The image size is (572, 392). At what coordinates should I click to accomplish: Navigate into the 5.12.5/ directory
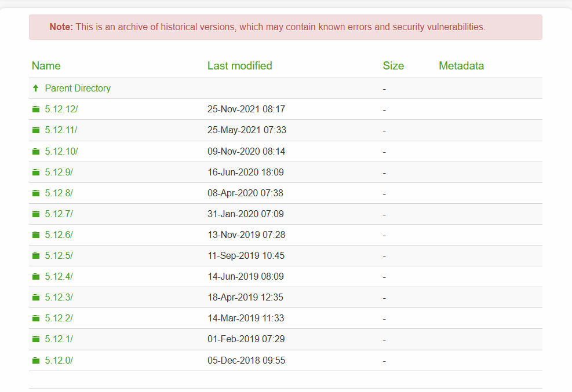point(59,256)
